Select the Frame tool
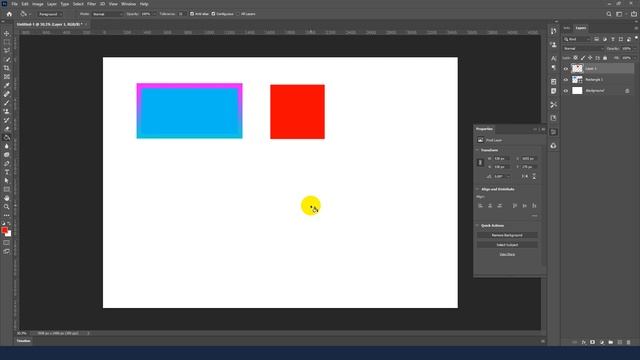Screen dimensions: 640x360 pos(7,76)
